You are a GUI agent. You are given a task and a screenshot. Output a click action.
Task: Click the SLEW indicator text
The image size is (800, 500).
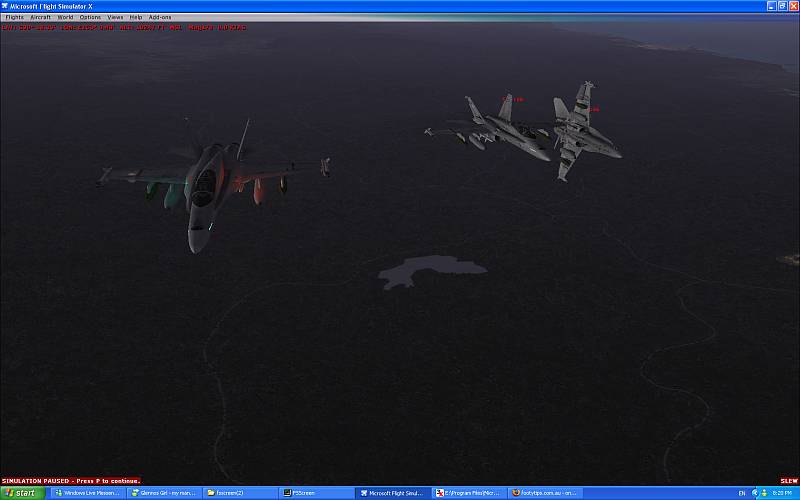(789, 481)
